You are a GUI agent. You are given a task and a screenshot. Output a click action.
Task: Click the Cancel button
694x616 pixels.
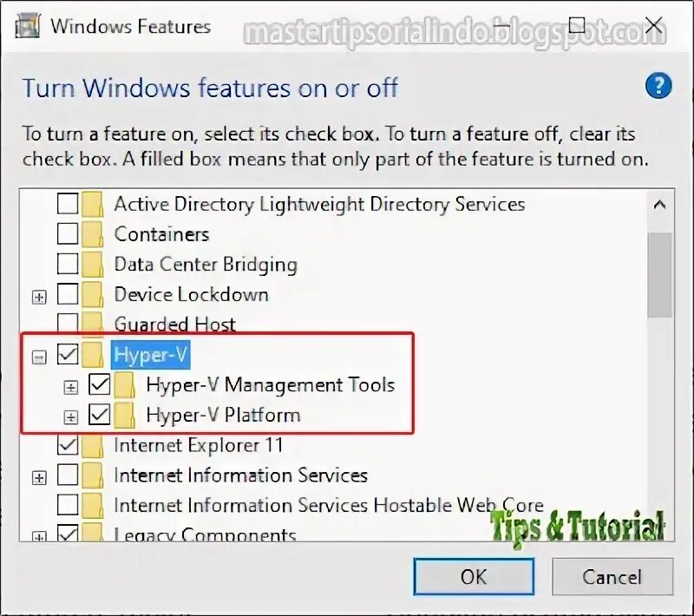click(x=612, y=577)
